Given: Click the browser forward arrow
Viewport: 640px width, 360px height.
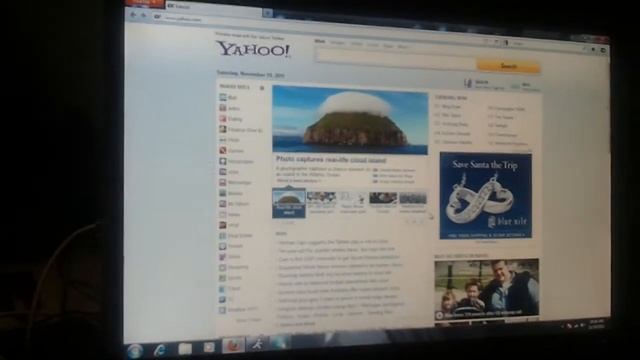Looking at the screenshot, I should click(x=143, y=16).
